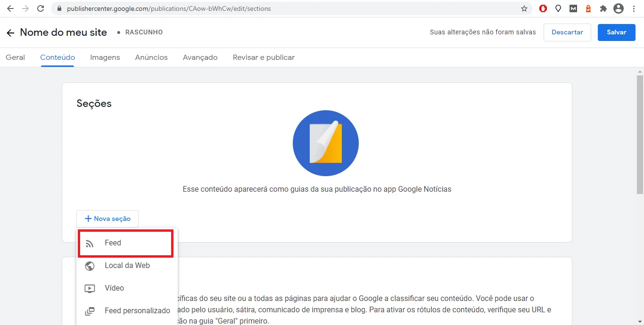Click the Seções heading

[94, 104]
